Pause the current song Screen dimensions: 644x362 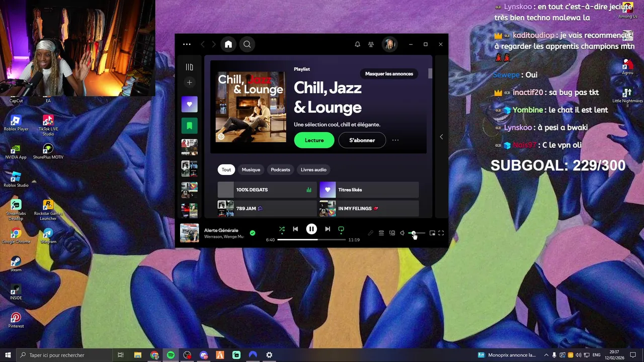[x=311, y=229]
